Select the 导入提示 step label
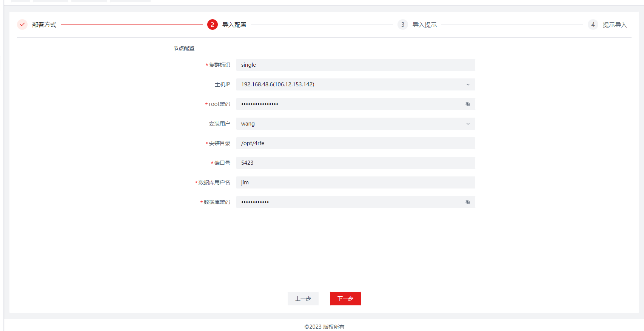The width and height of the screenshot is (644, 331). 425,25
